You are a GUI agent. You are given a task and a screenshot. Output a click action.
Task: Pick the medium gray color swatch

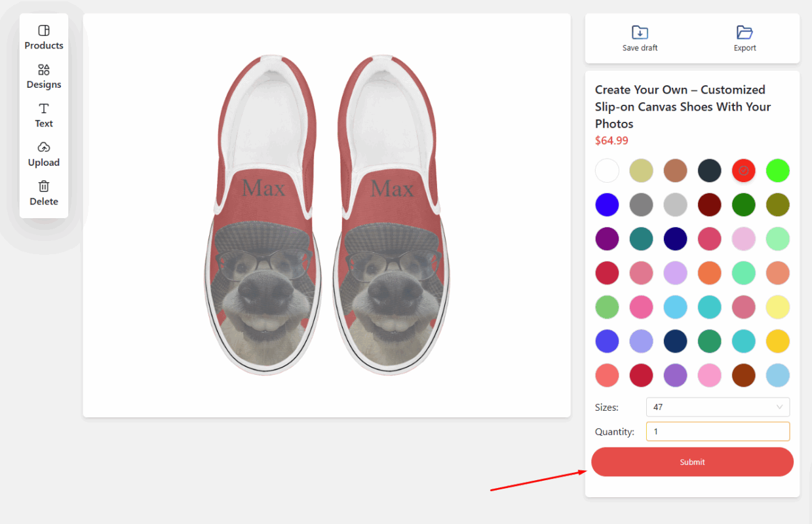tap(641, 205)
